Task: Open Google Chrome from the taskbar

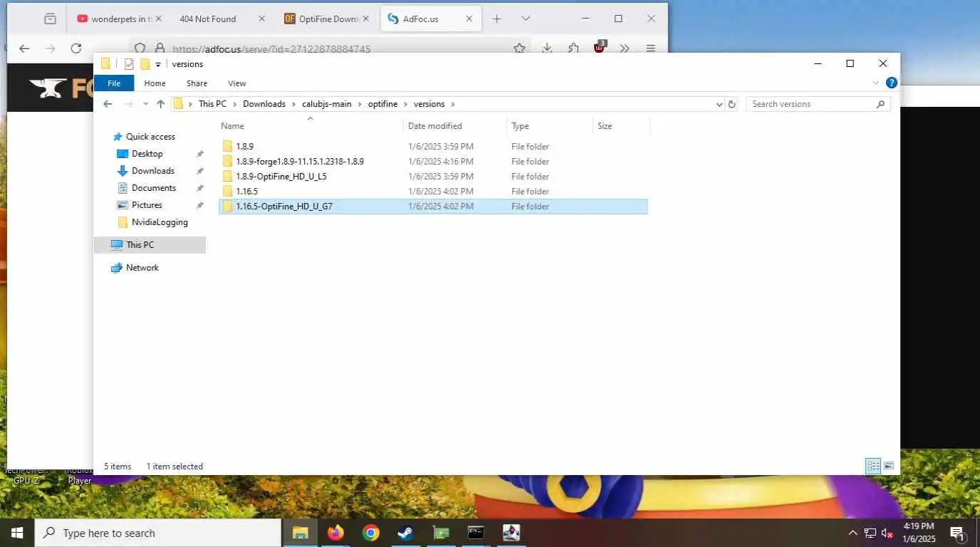Action: click(x=370, y=533)
